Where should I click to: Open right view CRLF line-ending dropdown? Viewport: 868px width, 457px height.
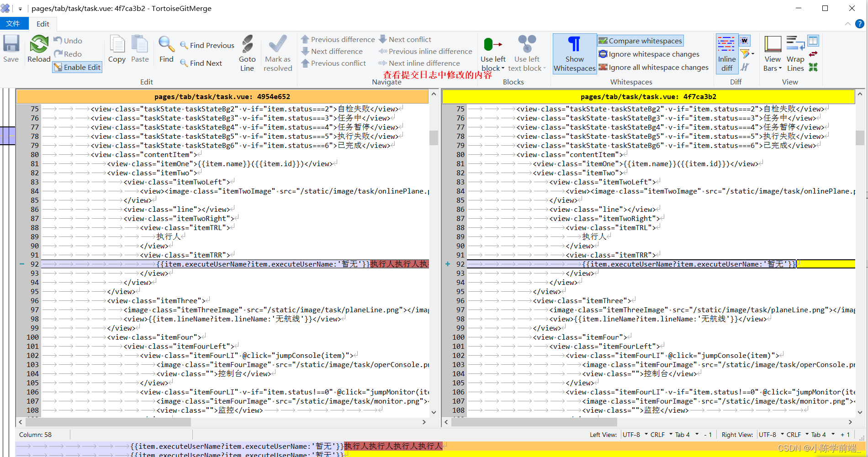798,435
